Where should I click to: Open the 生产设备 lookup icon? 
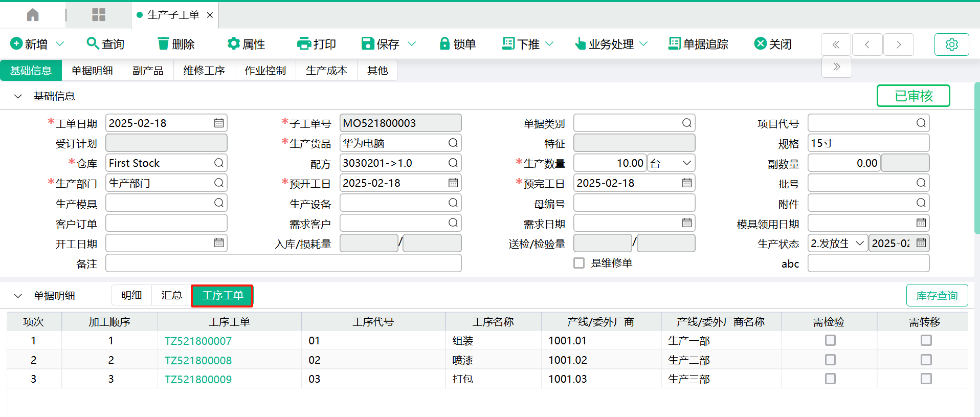453,203
